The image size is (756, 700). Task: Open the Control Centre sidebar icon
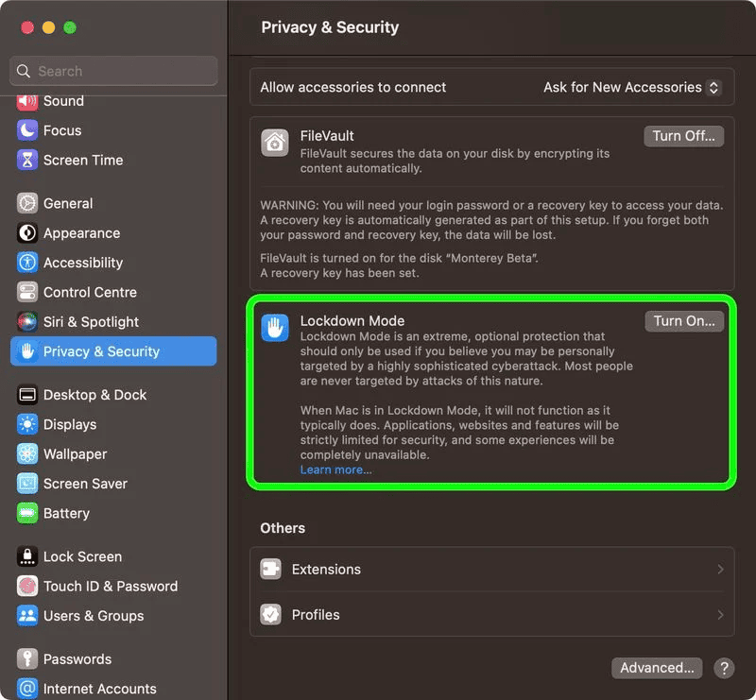tap(27, 293)
